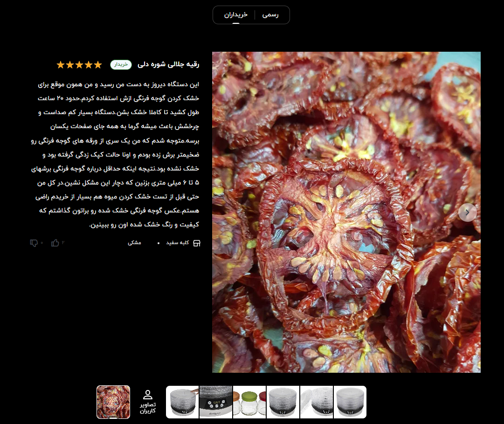Open the کلبه سفید seller link
Image resolution: width=504 pixels, height=424 pixels.
(178, 243)
